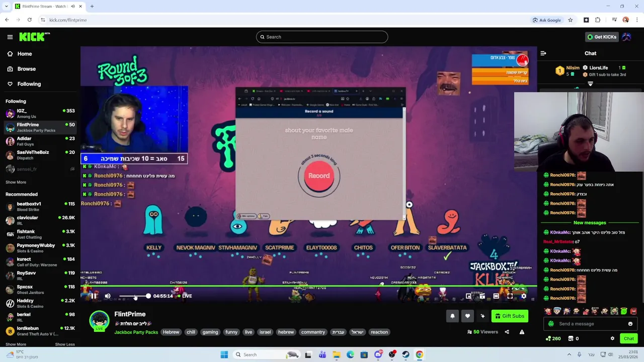This screenshot has height=362, width=644.
Task: Click the commantry tag
Action: tap(313, 332)
